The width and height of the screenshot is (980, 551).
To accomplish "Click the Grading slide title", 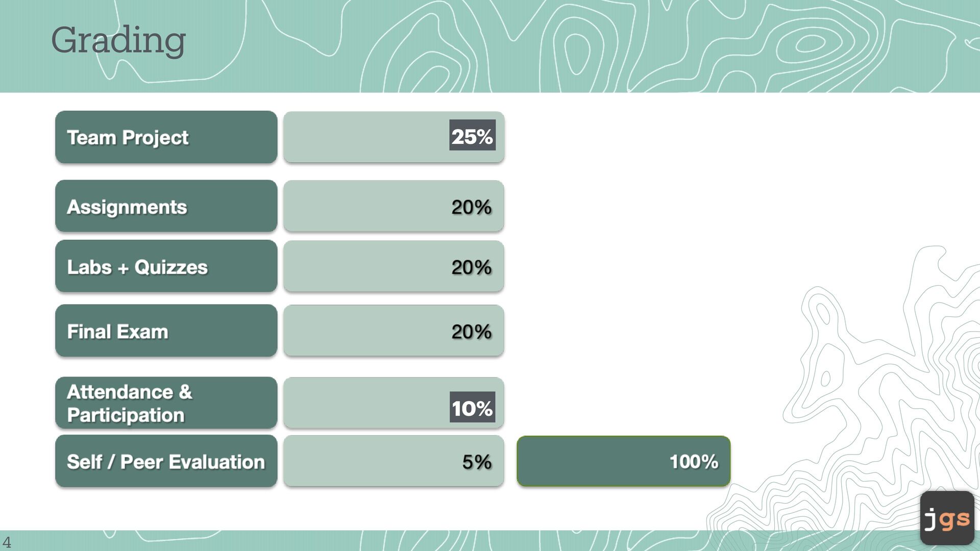I will [x=118, y=41].
